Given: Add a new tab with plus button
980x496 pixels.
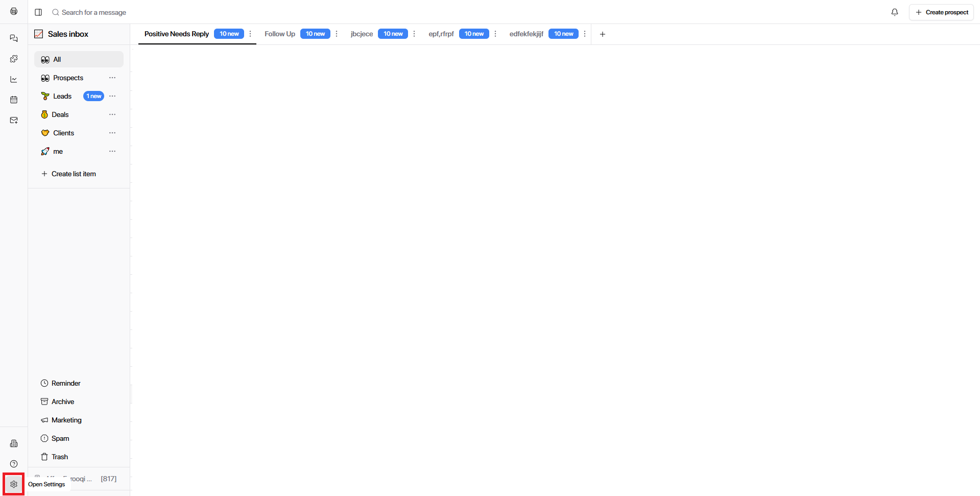Looking at the screenshot, I should pyautogui.click(x=603, y=34).
